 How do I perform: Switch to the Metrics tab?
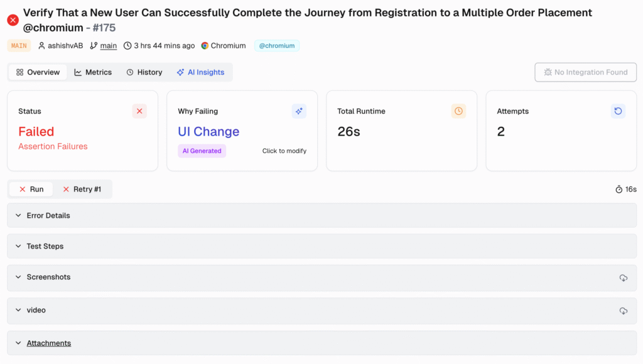(93, 72)
